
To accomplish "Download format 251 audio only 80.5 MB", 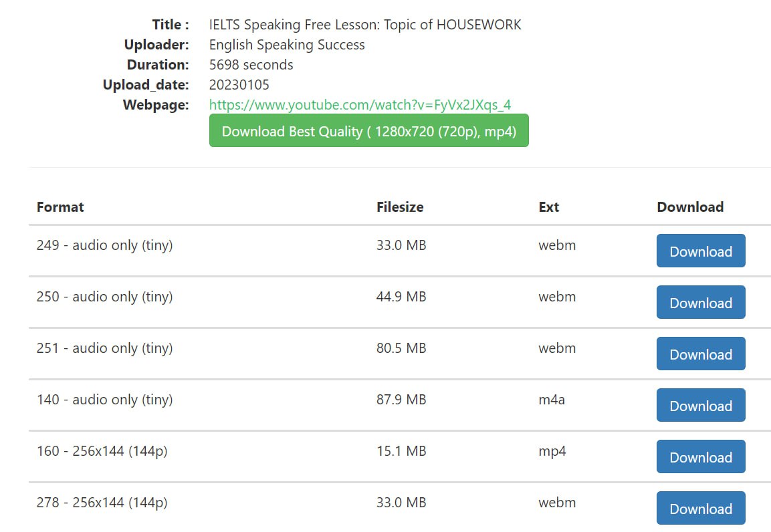I will pos(701,354).
